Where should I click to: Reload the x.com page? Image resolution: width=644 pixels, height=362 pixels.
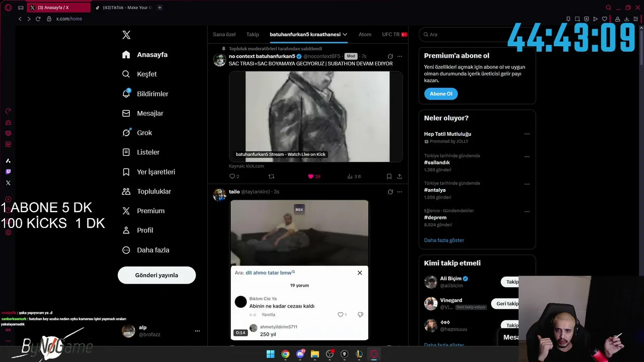[x=38, y=19]
